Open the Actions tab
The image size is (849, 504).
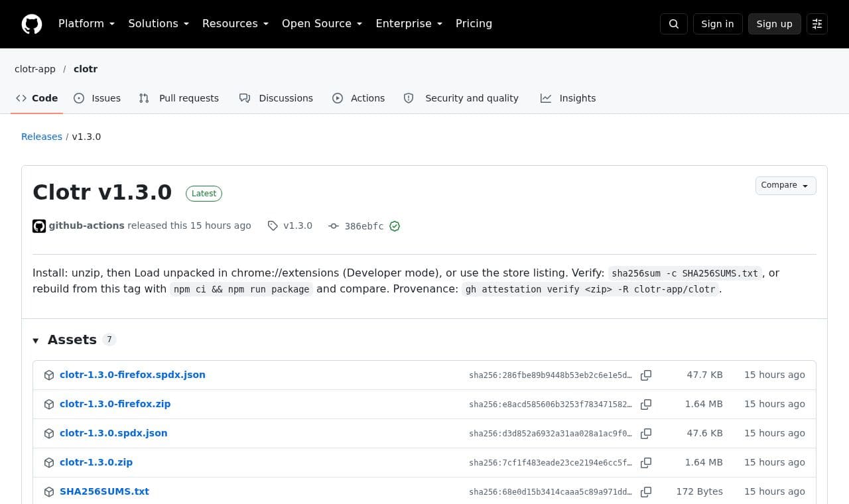[x=358, y=98]
